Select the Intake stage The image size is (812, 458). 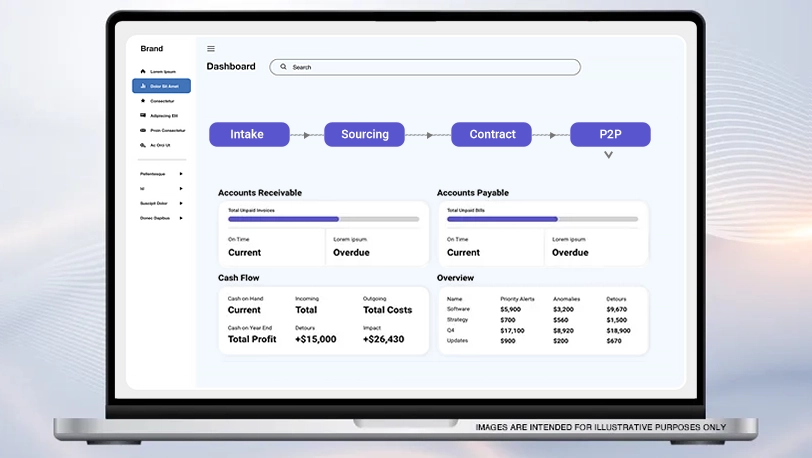click(248, 134)
